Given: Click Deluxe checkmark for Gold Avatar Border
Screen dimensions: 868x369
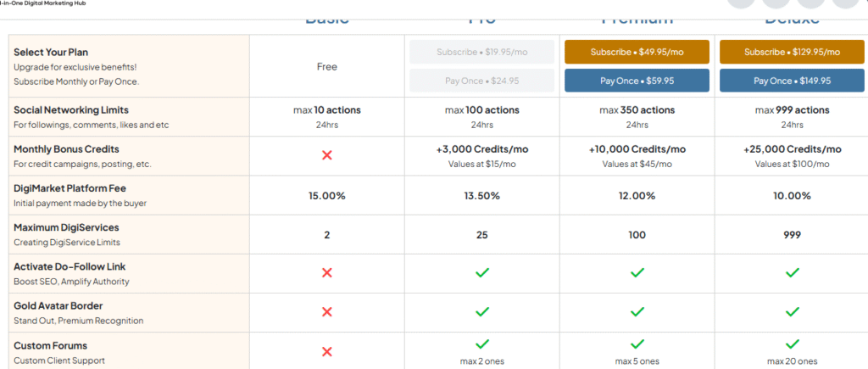Looking at the screenshot, I should point(793,312).
